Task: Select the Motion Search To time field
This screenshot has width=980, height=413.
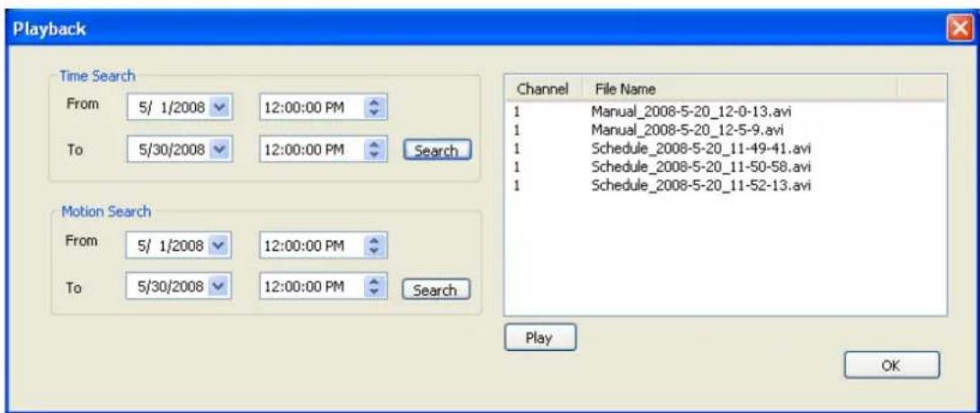Action: 323,287
